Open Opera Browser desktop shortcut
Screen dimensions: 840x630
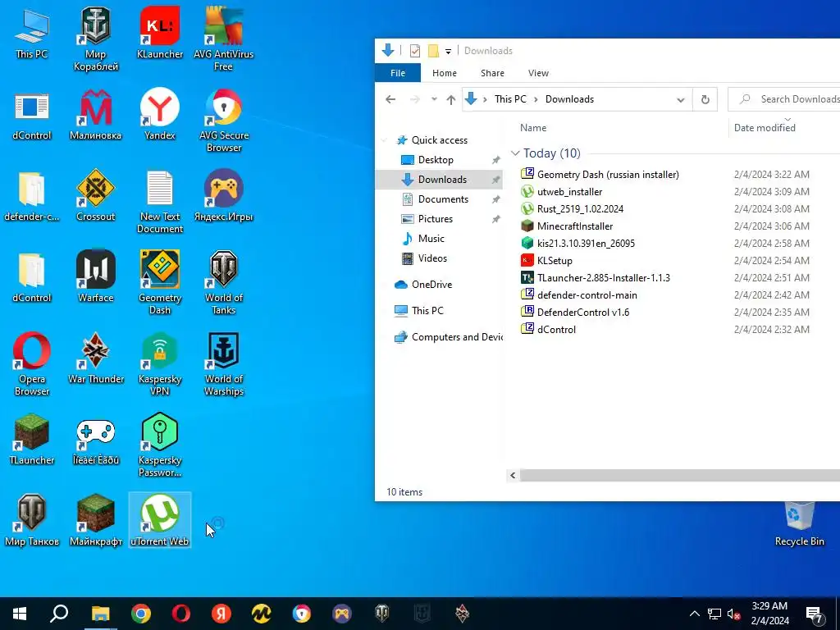point(32,364)
